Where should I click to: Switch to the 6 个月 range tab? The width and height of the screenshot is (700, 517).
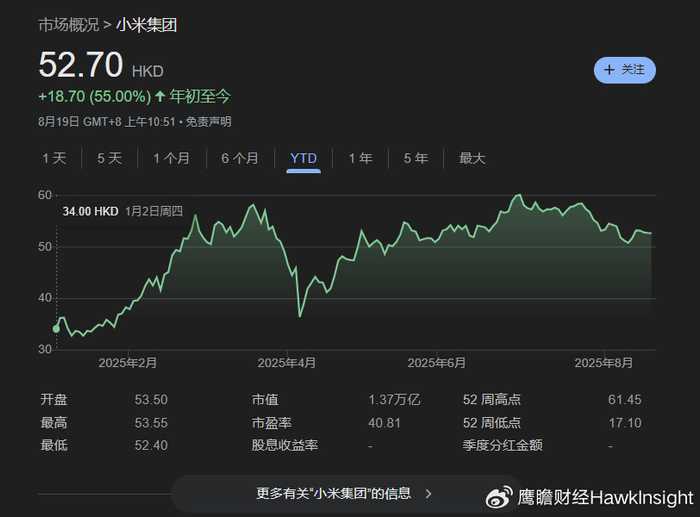[240, 158]
